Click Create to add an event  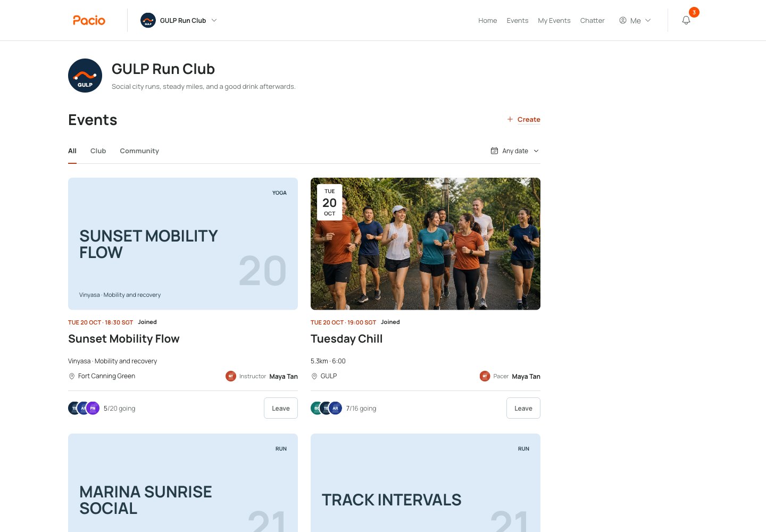coord(524,119)
